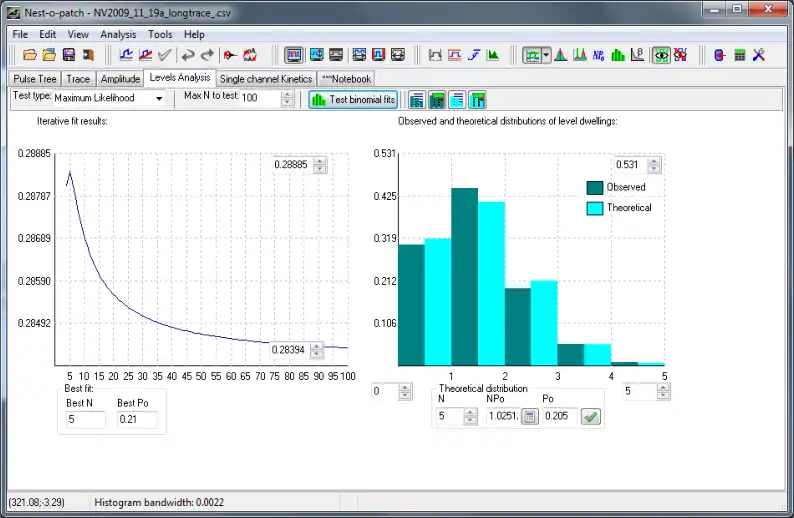Screen dimensions: 794x518
Task: Click the red-framed pulse view icon
Action: (x=379, y=55)
